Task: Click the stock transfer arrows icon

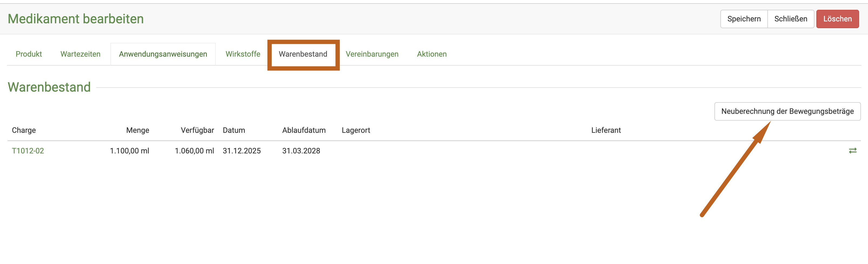Action: pyautogui.click(x=853, y=151)
